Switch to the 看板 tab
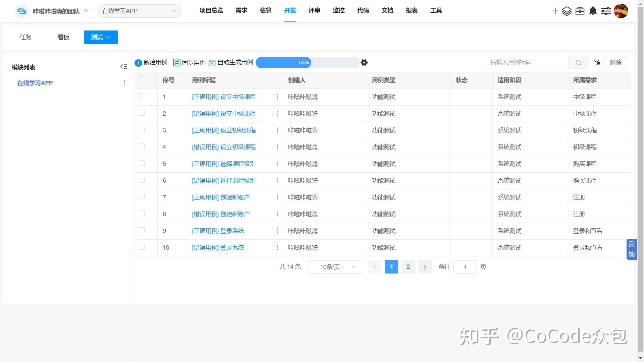644x362 pixels. [63, 37]
